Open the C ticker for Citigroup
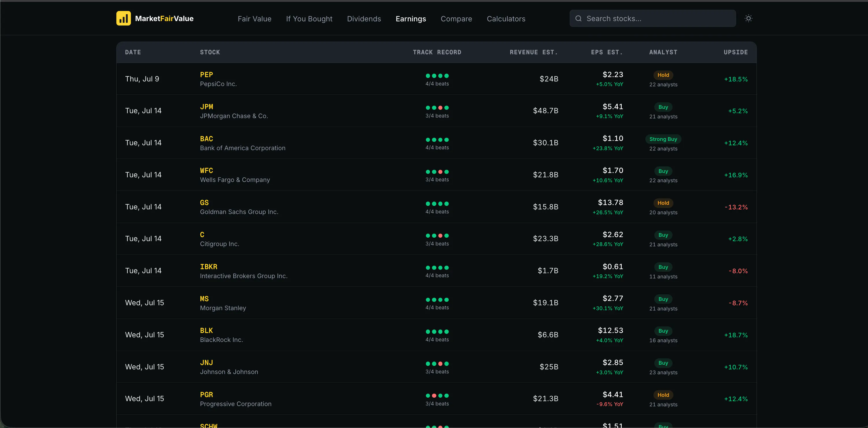The image size is (868, 428). point(202,235)
